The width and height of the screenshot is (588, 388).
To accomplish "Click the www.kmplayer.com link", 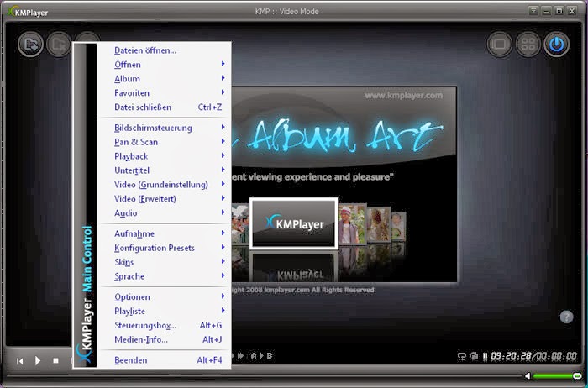I will point(403,96).
